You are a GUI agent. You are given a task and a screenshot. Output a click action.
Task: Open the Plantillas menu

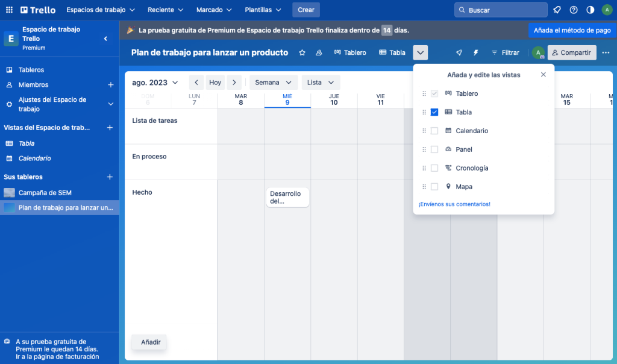(x=263, y=10)
